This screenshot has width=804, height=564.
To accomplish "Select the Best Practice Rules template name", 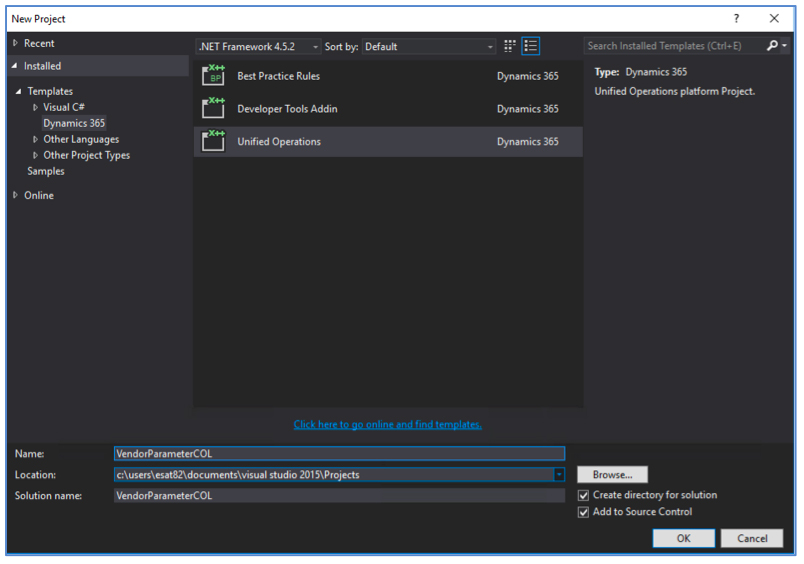I will click(x=278, y=76).
